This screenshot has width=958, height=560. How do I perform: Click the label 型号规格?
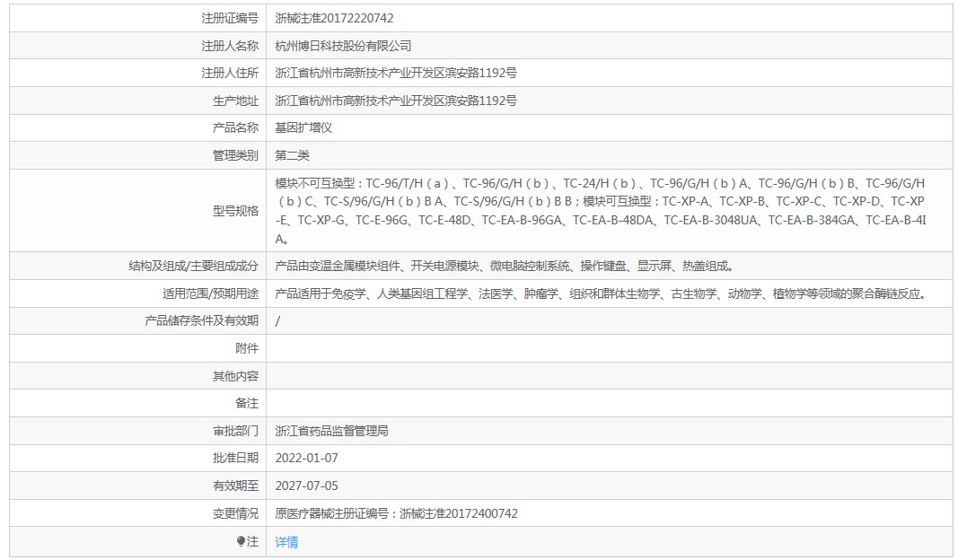pyautogui.click(x=235, y=211)
